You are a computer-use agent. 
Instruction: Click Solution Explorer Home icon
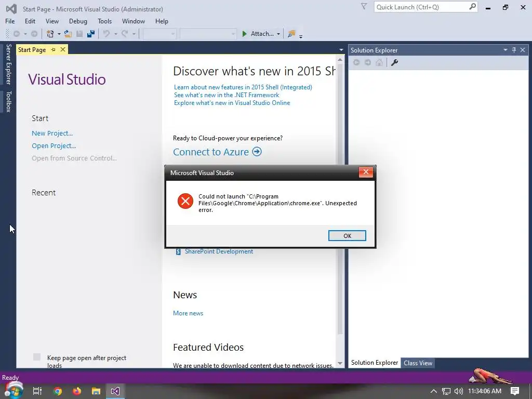379,62
